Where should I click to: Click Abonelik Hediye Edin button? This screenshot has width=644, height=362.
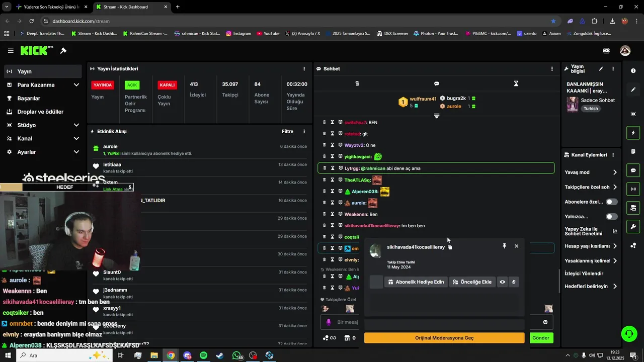click(x=416, y=282)
